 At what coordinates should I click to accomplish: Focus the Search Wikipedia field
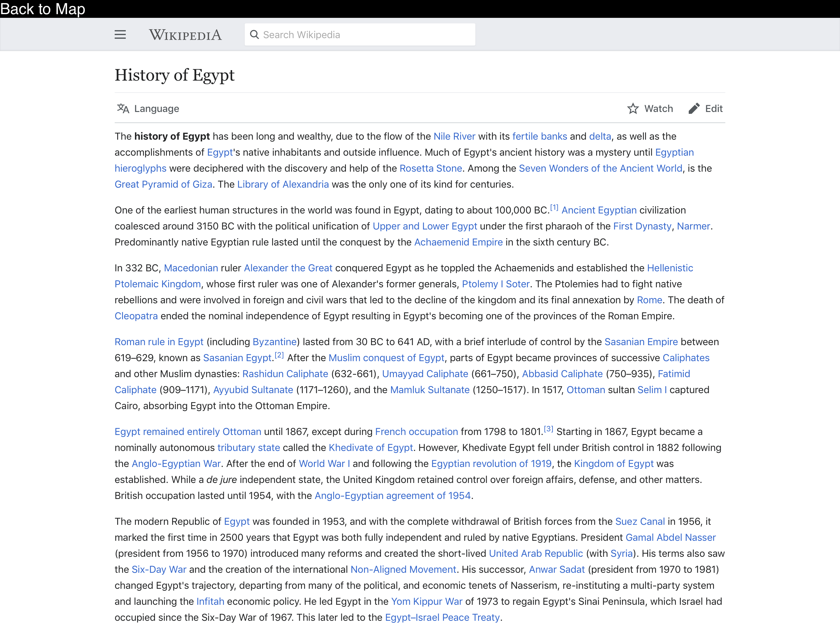[x=360, y=34]
